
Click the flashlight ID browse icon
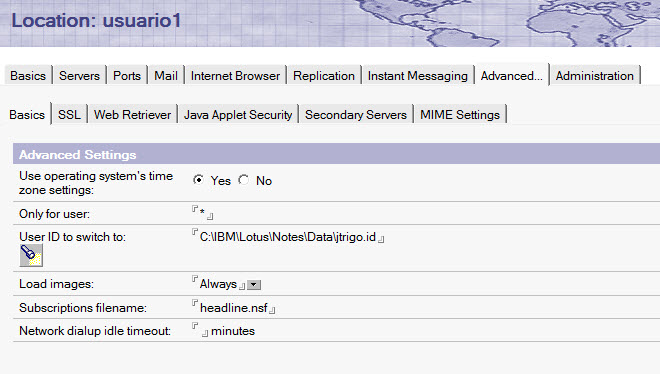point(31,255)
